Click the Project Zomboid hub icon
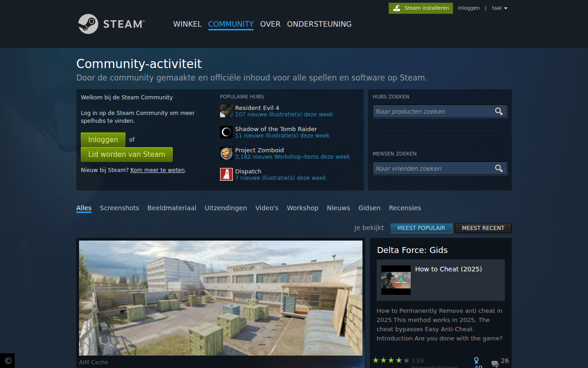Screen dimensions: 588x368 (x=226, y=153)
